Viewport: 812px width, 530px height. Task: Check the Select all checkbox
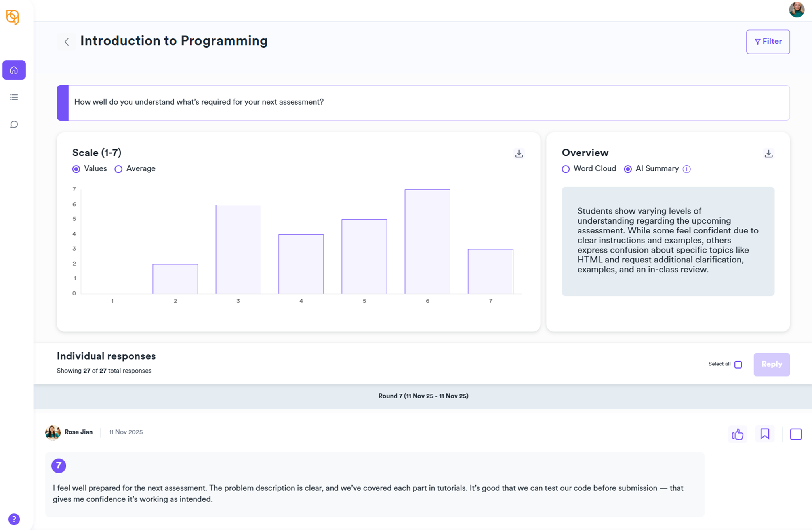(x=738, y=364)
